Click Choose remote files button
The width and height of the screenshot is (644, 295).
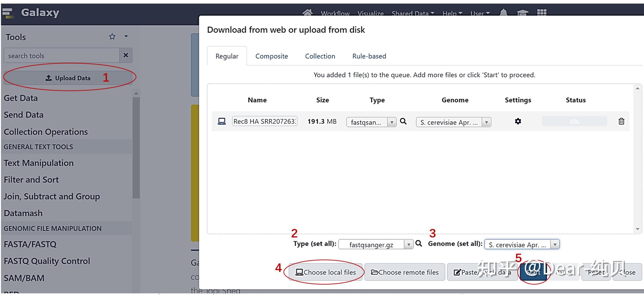click(x=405, y=272)
